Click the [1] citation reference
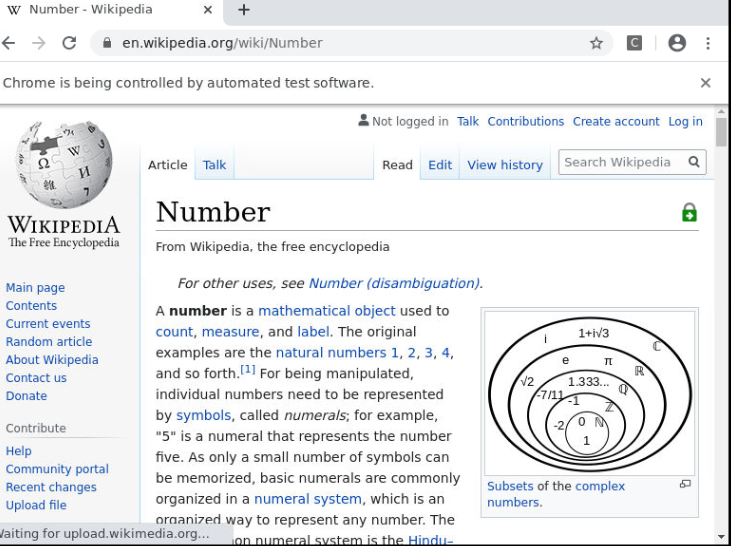731x546 pixels. [248, 369]
